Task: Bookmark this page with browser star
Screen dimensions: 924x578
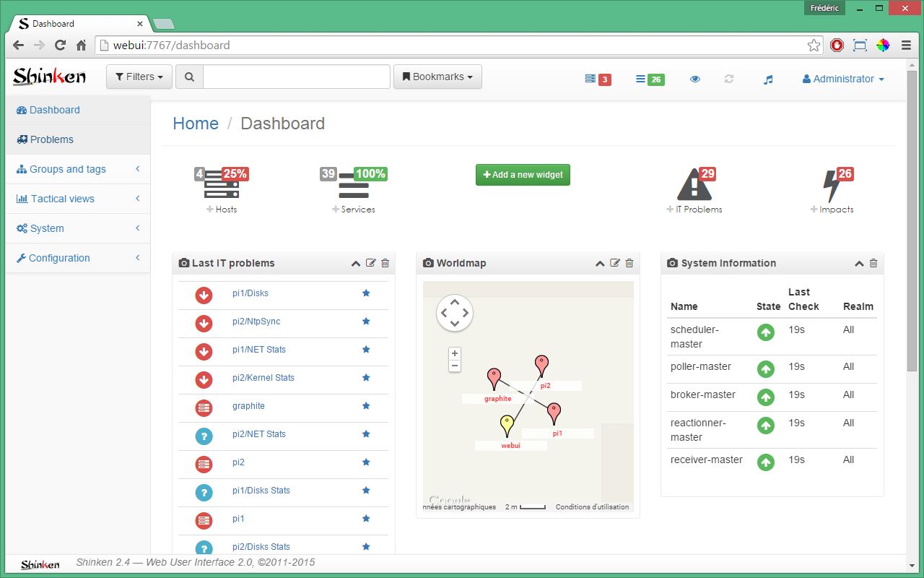Action: coord(814,46)
